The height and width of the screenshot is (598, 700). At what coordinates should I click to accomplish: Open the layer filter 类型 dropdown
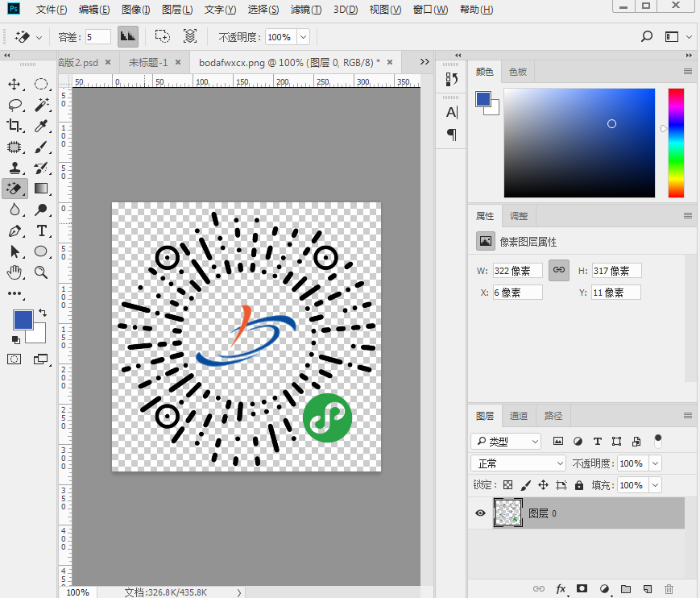[506, 441]
